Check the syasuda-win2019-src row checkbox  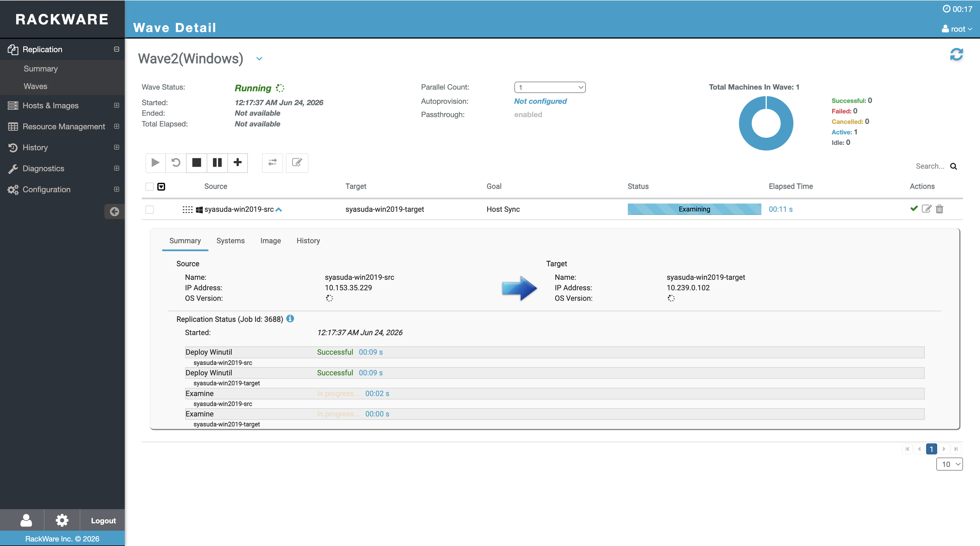click(149, 209)
